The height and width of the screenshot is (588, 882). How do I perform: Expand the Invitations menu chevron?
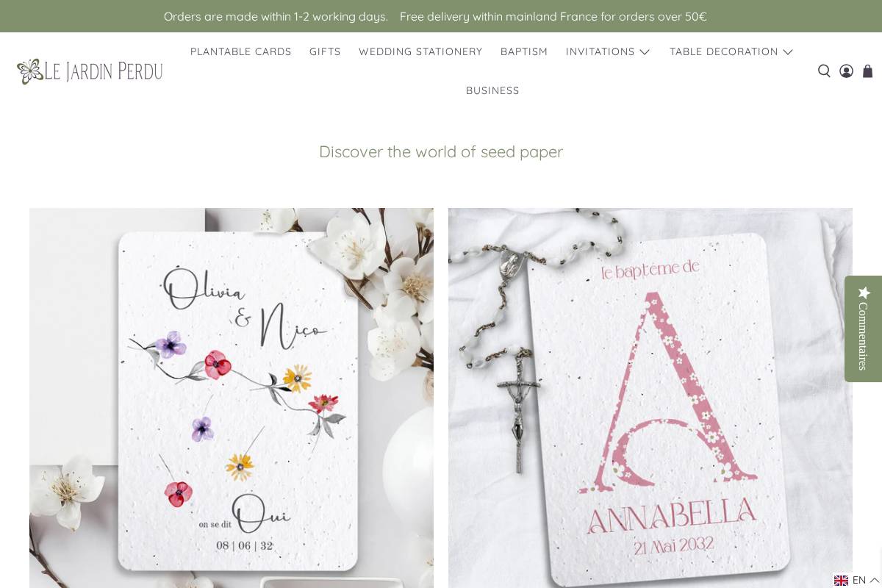(x=645, y=52)
